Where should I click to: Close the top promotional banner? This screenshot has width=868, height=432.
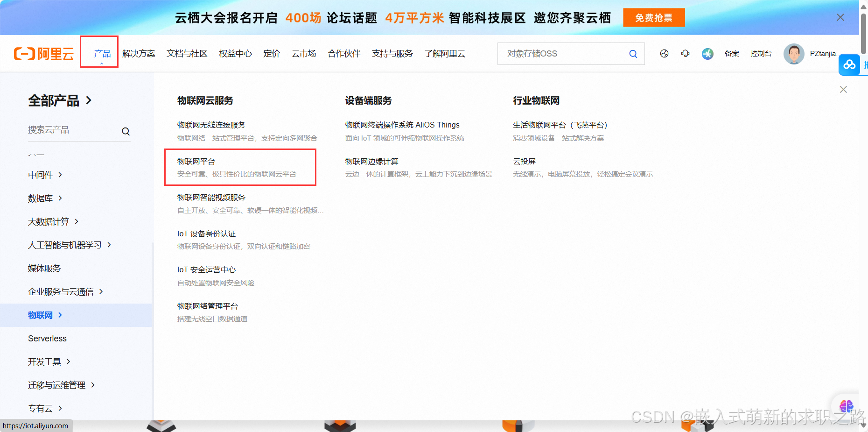[x=840, y=17]
